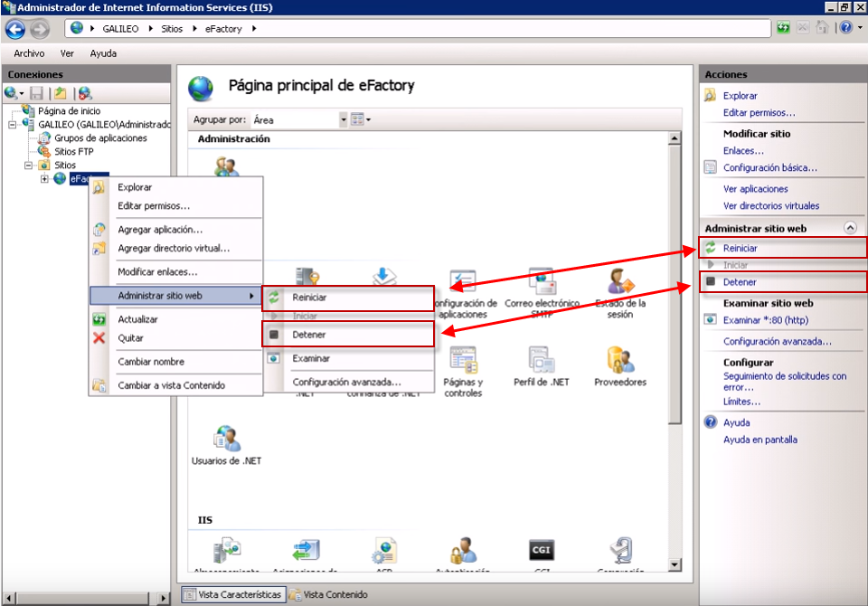Click the home icon in top toolbar
This screenshot has width=868, height=606.
(x=823, y=27)
